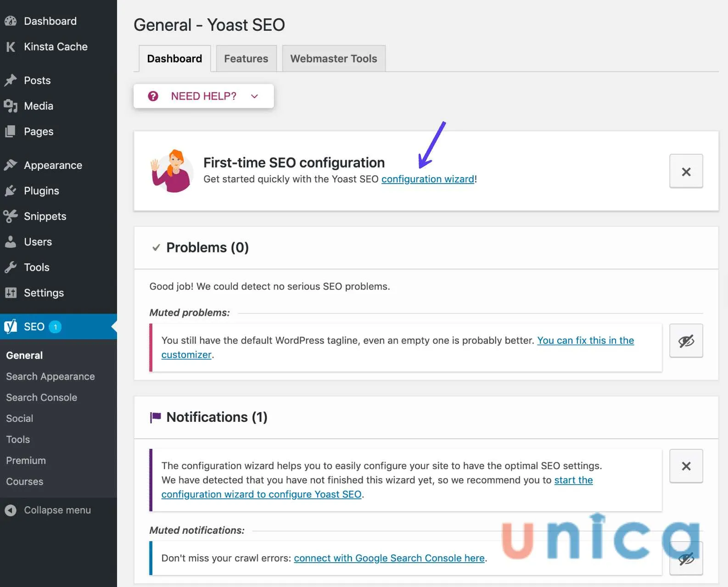The width and height of the screenshot is (728, 587).
Task: Click the Plugins plug icon
Action: click(11, 191)
